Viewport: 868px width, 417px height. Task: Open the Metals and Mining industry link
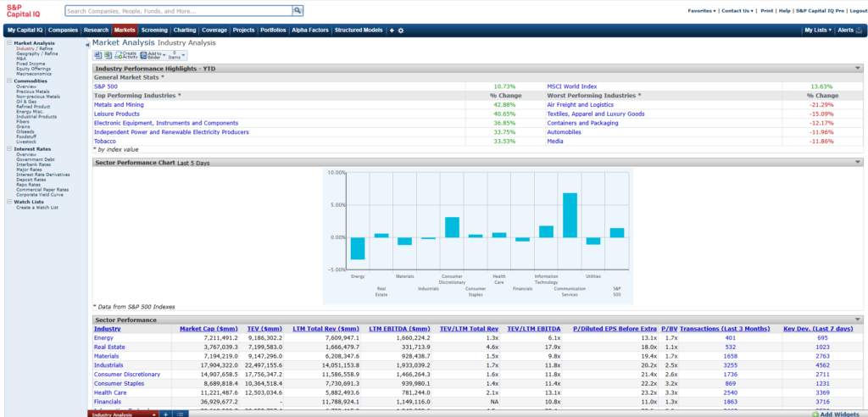tap(119, 104)
